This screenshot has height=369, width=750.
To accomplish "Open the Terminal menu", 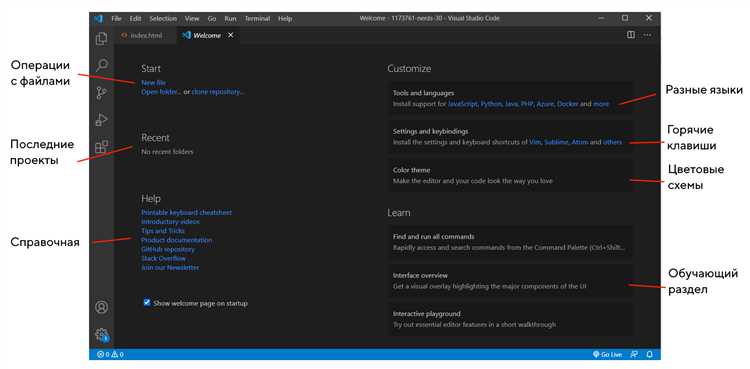I will (x=257, y=19).
